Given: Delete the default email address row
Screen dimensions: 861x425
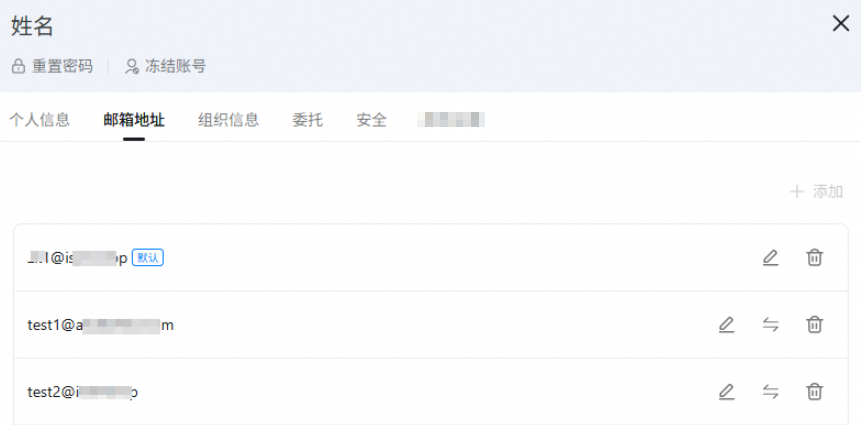Looking at the screenshot, I should click(815, 258).
